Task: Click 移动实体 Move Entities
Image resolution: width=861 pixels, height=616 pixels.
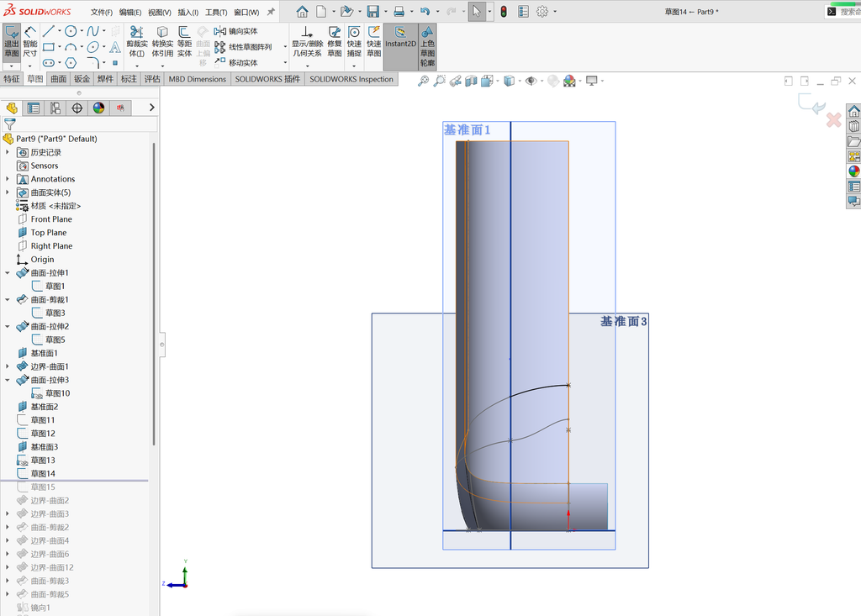Action: tap(236, 62)
